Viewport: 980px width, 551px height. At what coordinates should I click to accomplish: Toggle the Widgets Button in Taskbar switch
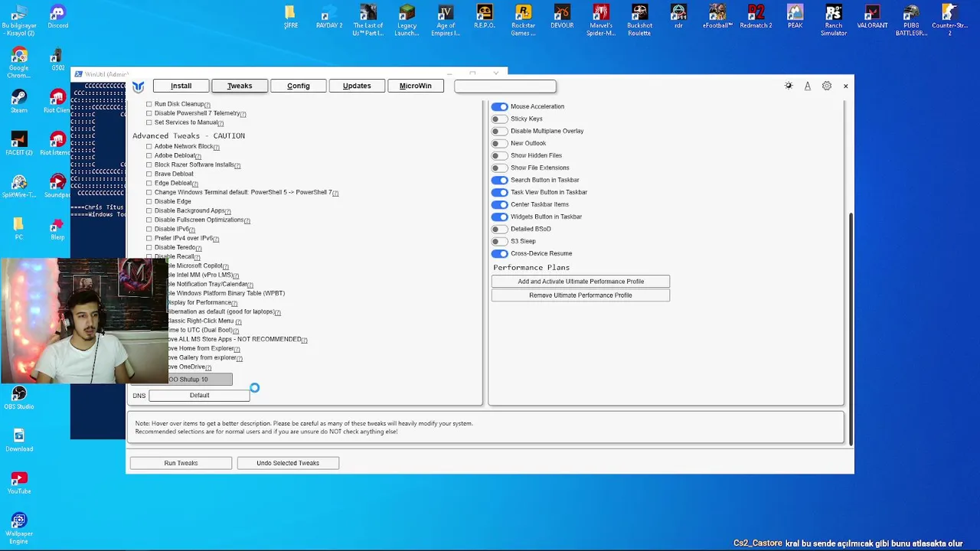pos(499,217)
